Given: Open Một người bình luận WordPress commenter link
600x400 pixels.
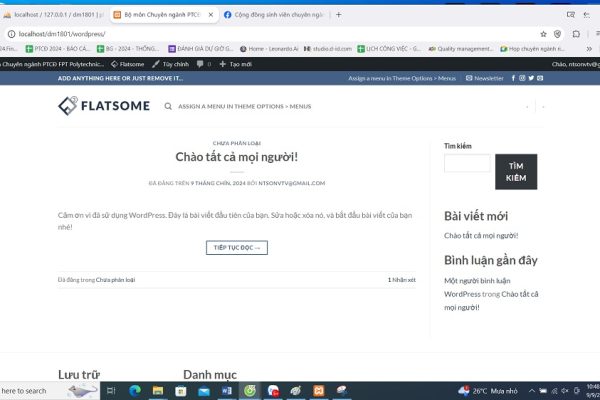Looking at the screenshot, I should 477,287.
